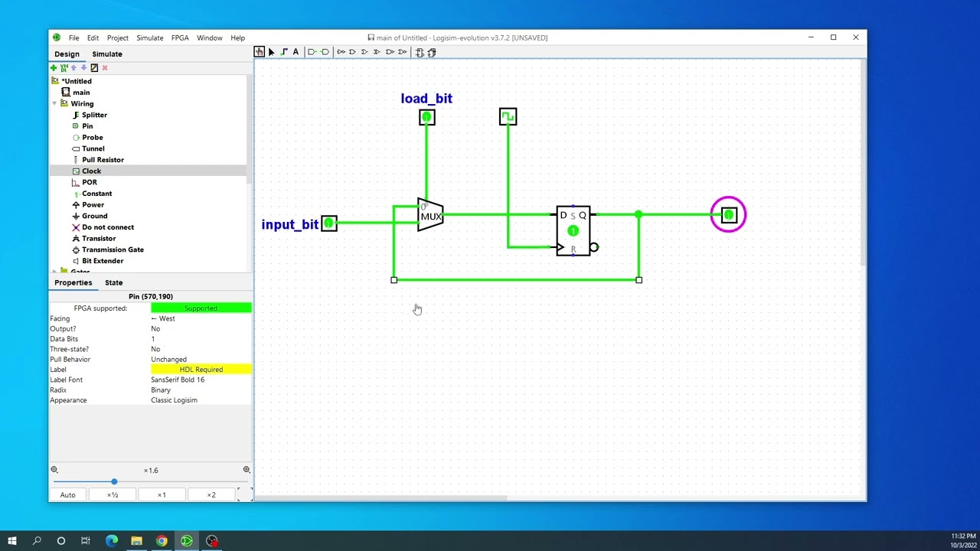This screenshot has width=980, height=551.
Task: Click the MUX component on canvas
Action: 430,215
